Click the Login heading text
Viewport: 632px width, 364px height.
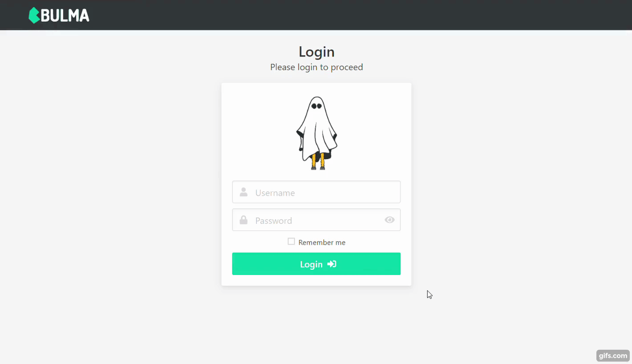pyautogui.click(x=316, y=52)
